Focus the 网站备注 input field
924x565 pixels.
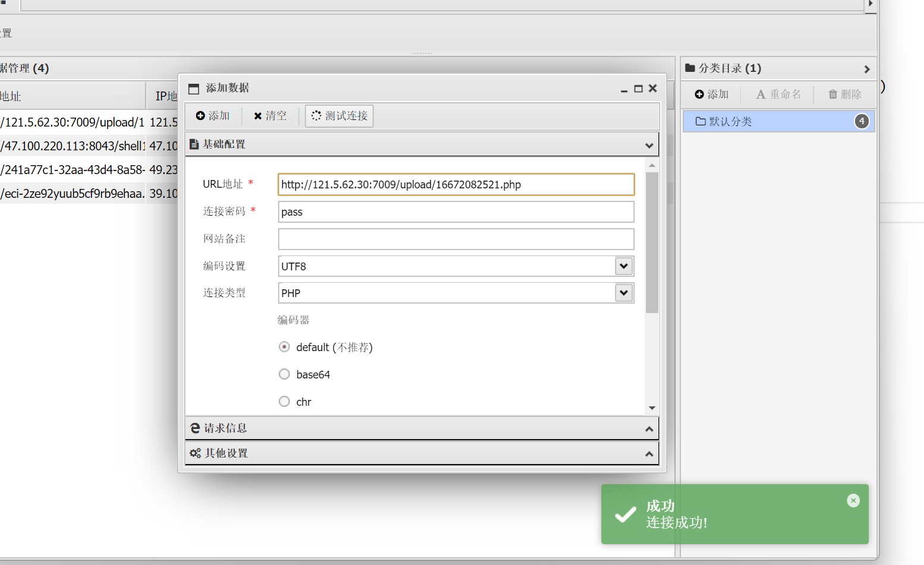(456, 239)
